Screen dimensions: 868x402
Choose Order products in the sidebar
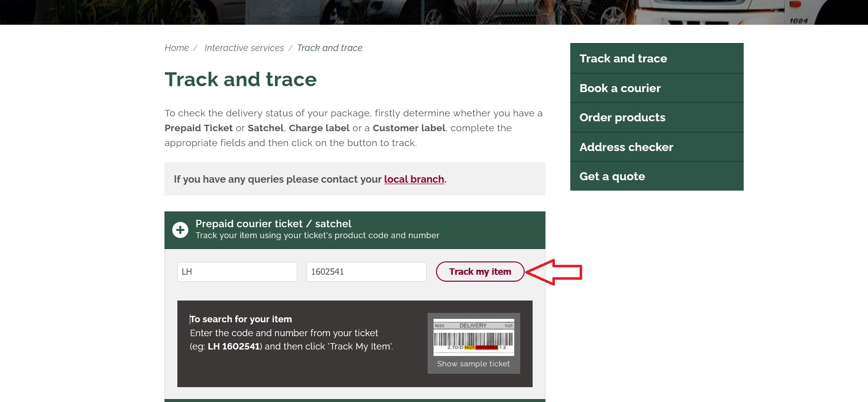click(622, 117)
